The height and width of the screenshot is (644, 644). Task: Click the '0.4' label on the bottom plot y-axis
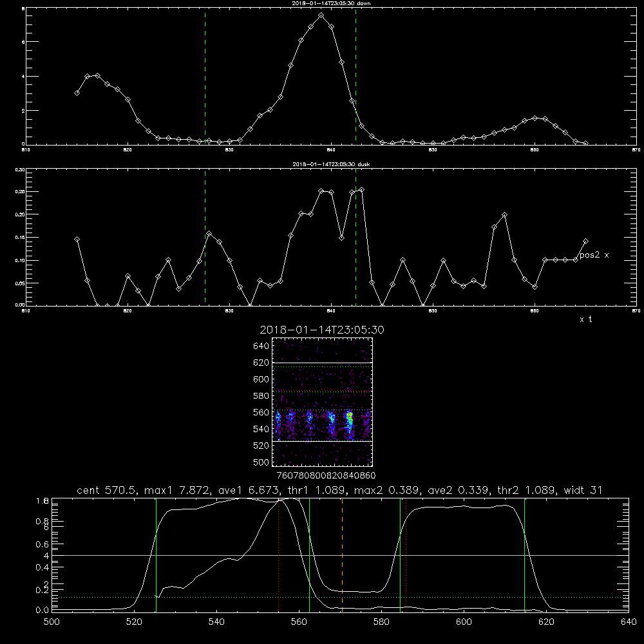[43, 567]
